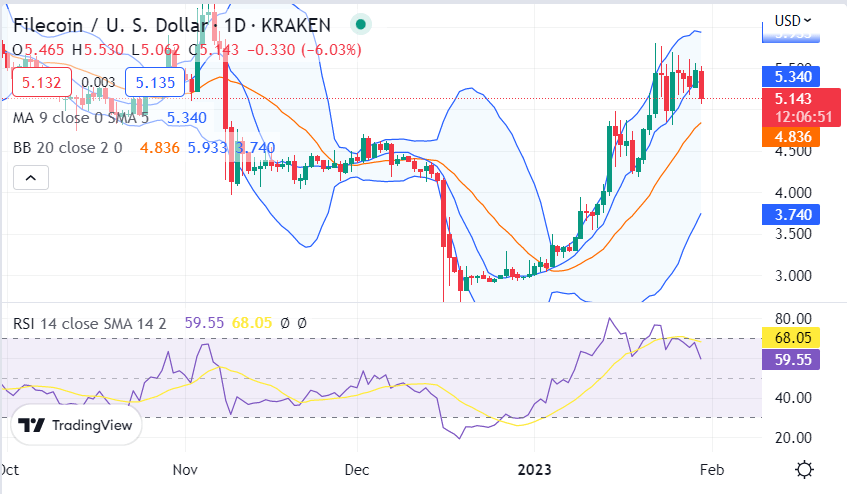Click the yellow 68.05 RSI-MA value label

click(x=791, y=337)
